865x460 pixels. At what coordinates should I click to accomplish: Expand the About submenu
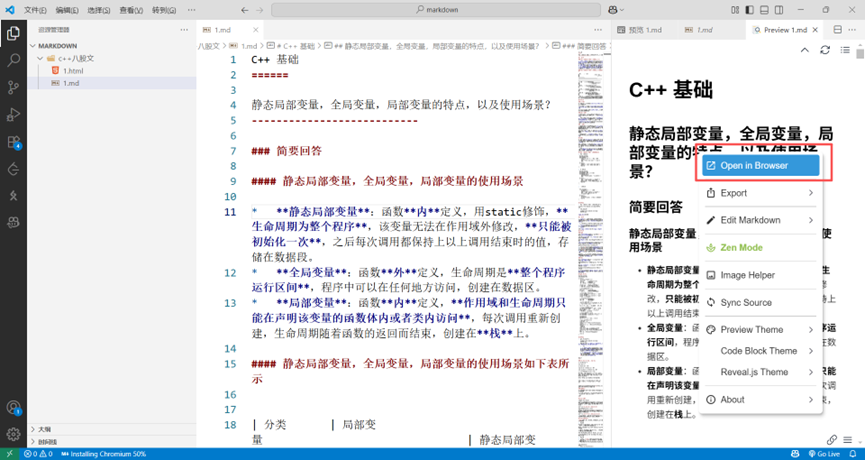(760, 399)
